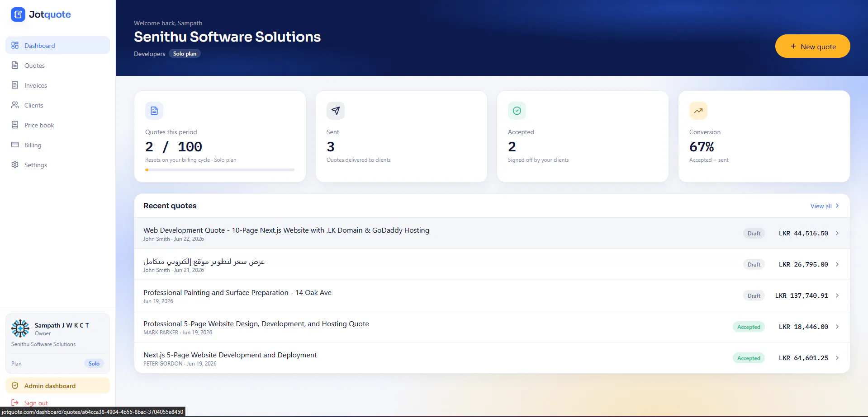The image size is (868, 417).
Task: Open Professional Painting and Surface Preparation quote
Action: pos(237,292)
